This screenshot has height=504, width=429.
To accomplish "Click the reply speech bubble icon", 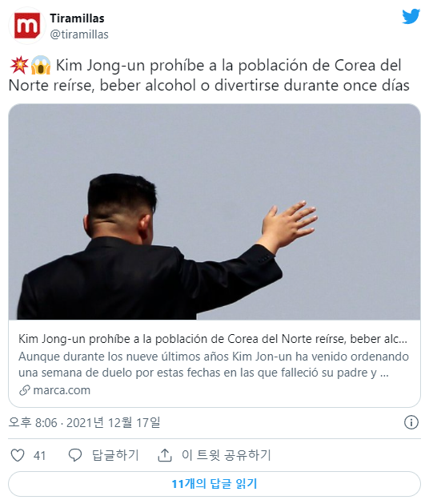I will coord(75,455).
